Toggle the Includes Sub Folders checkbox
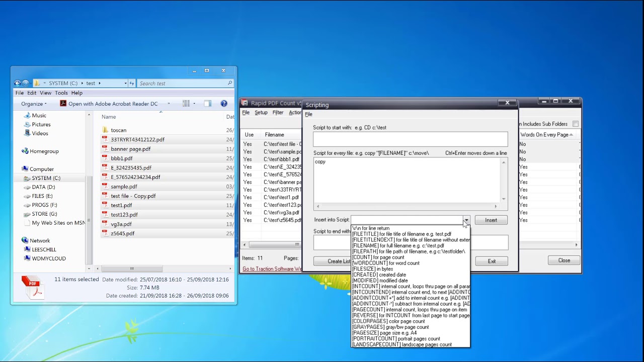 click(x=576, y=124)
